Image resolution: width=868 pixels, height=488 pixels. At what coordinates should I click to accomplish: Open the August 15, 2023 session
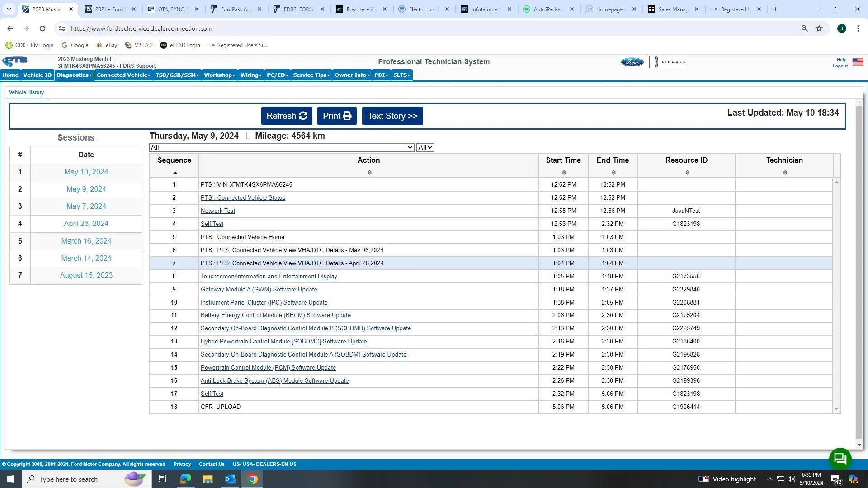click(x=86, y=276)
